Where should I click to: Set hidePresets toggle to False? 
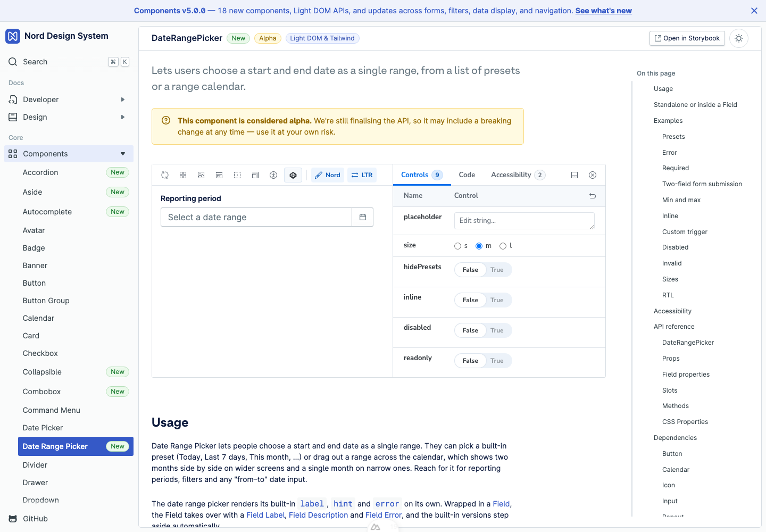point(470,270)
